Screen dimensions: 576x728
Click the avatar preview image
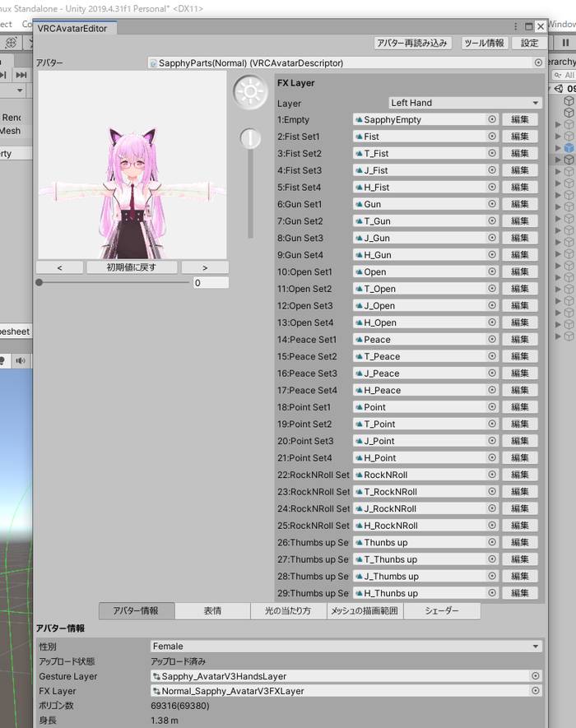[132, 165]
